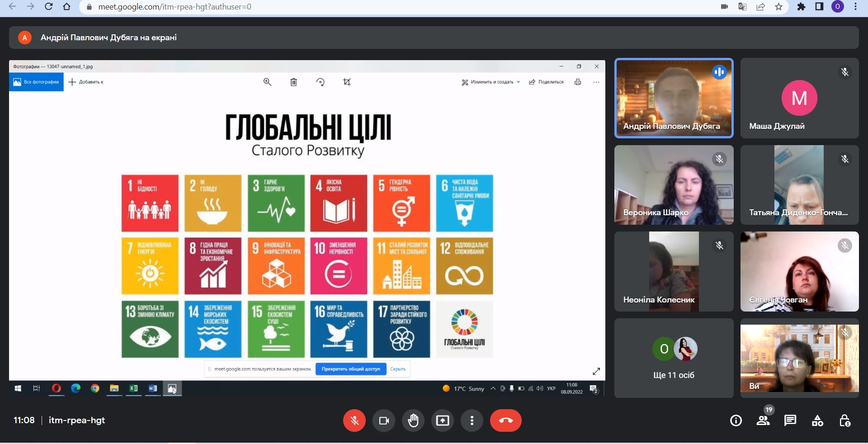Click the crop icon in Photos toolbar
The height and width of the screenshot is (444, 868).
347,82
